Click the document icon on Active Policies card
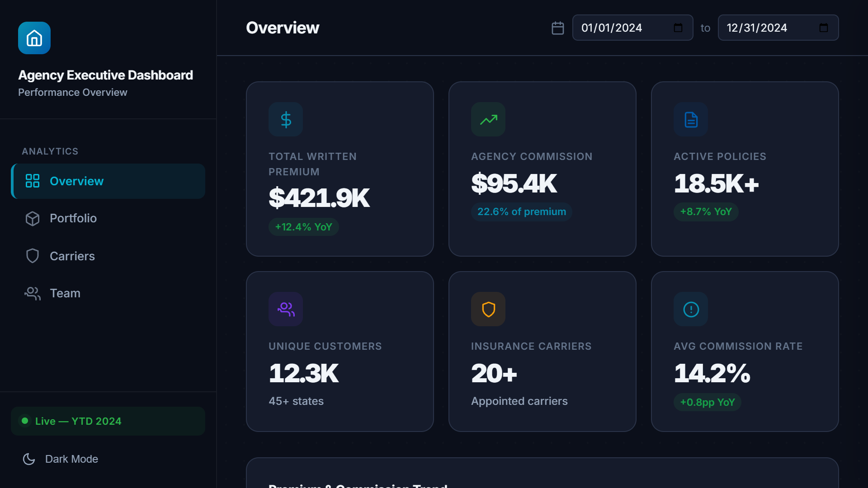 pos(690,119)
